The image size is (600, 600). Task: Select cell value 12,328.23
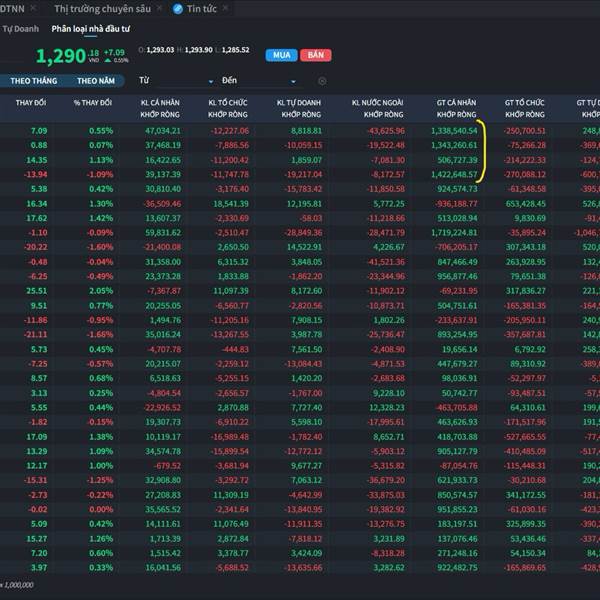click(387, 408)
